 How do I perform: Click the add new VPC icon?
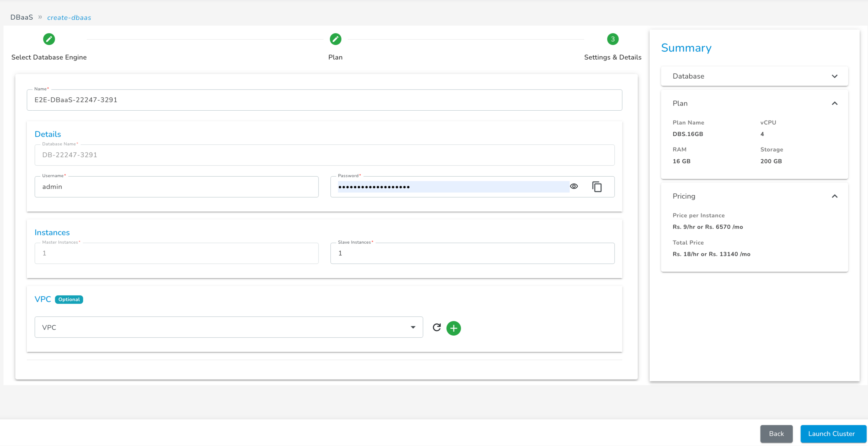[453, 328]
